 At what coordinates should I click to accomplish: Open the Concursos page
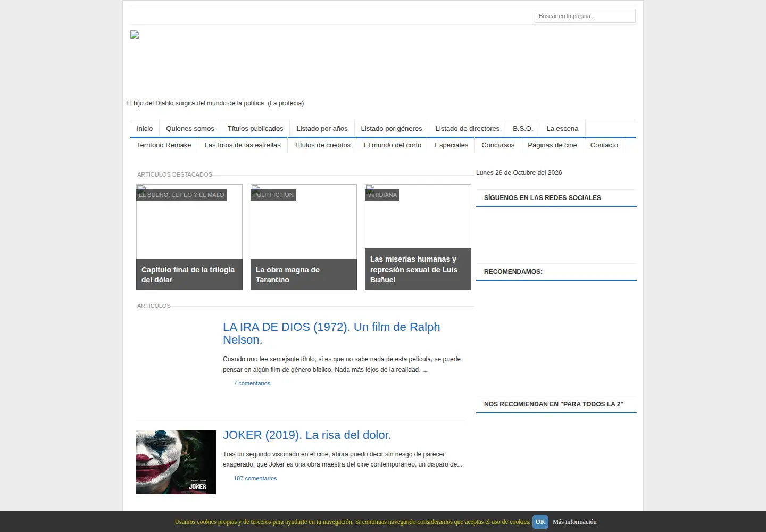coord(498,145)
